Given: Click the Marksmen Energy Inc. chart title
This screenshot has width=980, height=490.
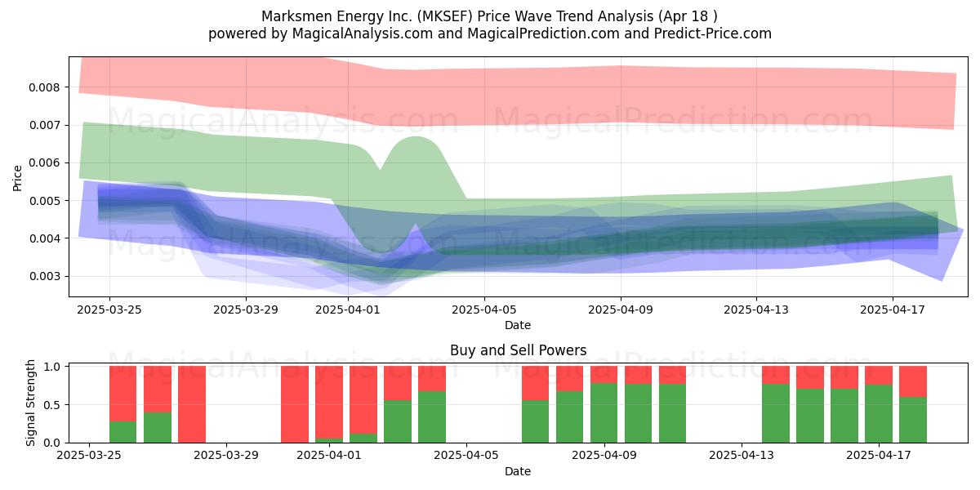Looking at the screenshot, I should 490,16.
